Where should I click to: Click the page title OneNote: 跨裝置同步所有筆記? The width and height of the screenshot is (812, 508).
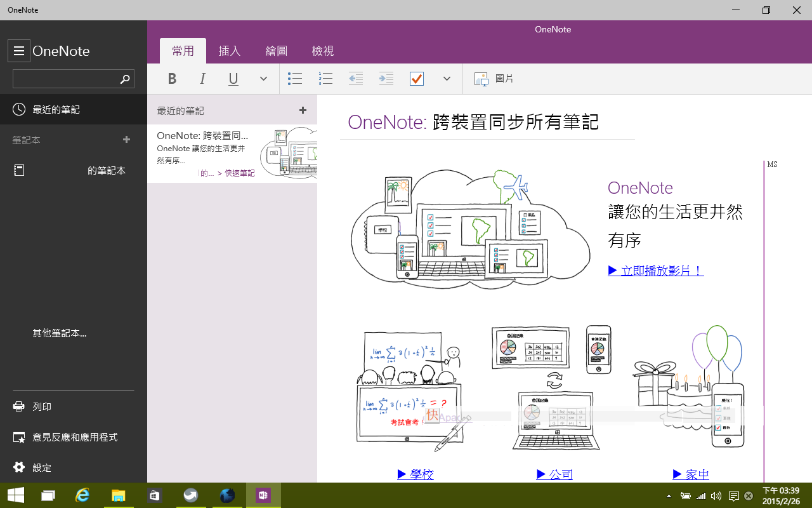[473, 122]
